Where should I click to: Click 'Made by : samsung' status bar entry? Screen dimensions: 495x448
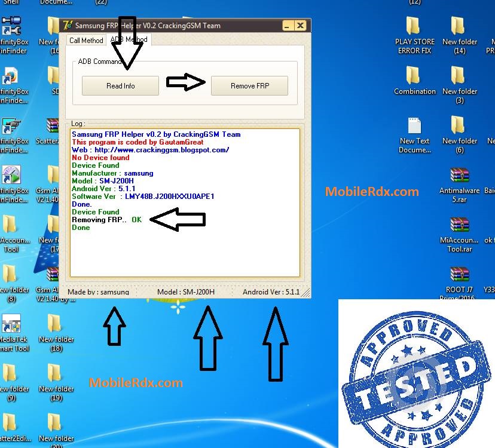[98, 292]
